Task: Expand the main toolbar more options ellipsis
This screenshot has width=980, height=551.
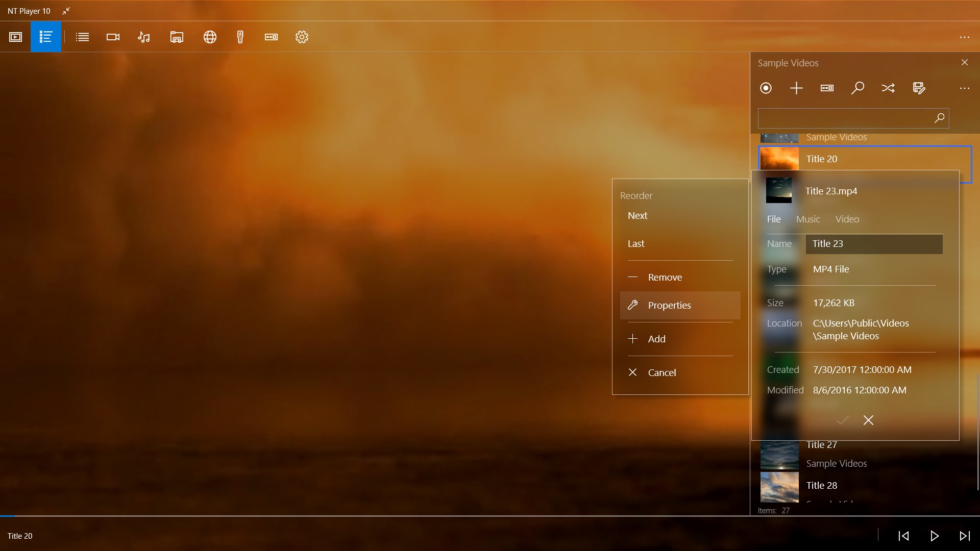Action: (964, 37)
